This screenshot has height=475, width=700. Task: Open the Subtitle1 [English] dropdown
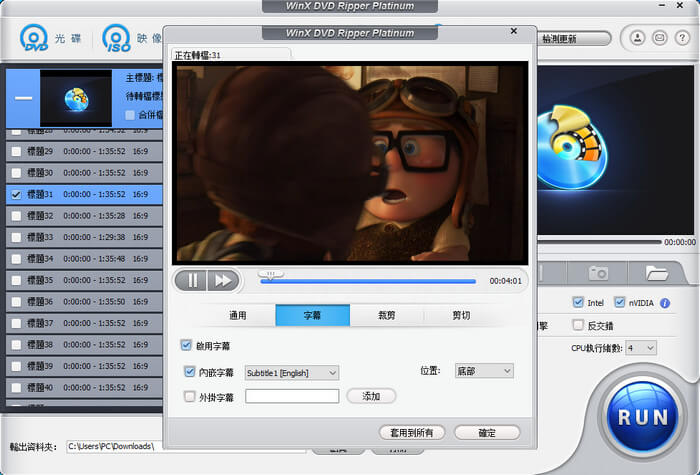(292, 373)
